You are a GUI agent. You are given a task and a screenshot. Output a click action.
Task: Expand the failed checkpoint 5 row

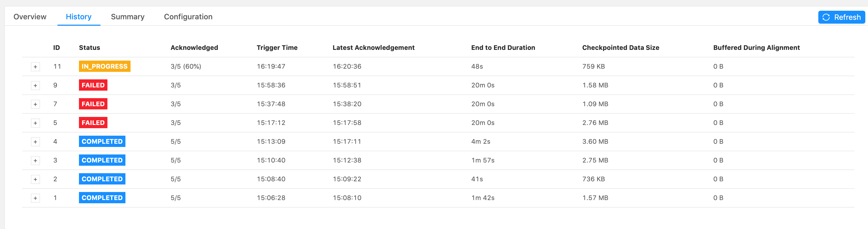coord(35,123)
